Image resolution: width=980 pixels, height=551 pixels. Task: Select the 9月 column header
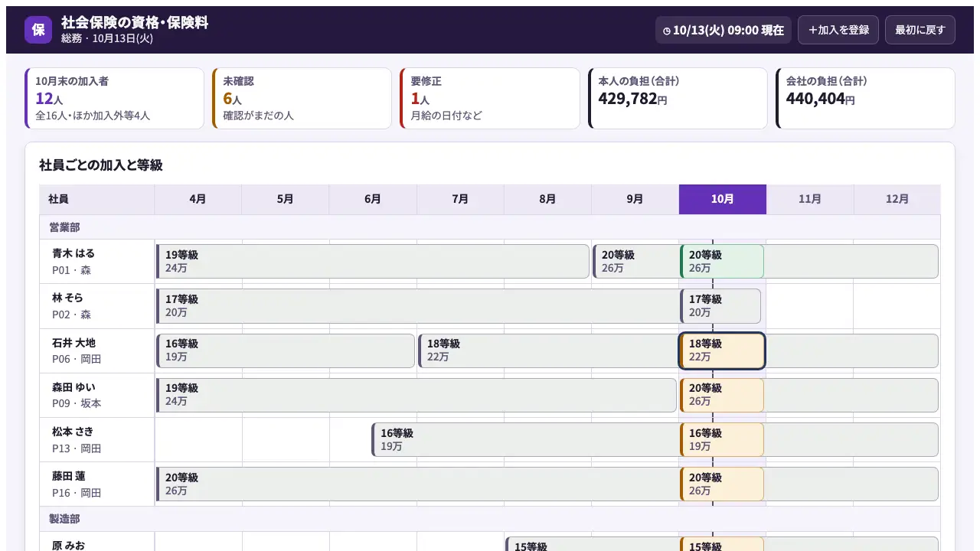click(635, 199)
